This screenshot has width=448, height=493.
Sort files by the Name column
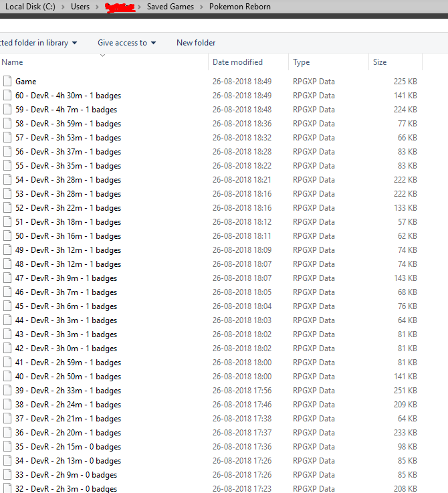coord(104,62)
